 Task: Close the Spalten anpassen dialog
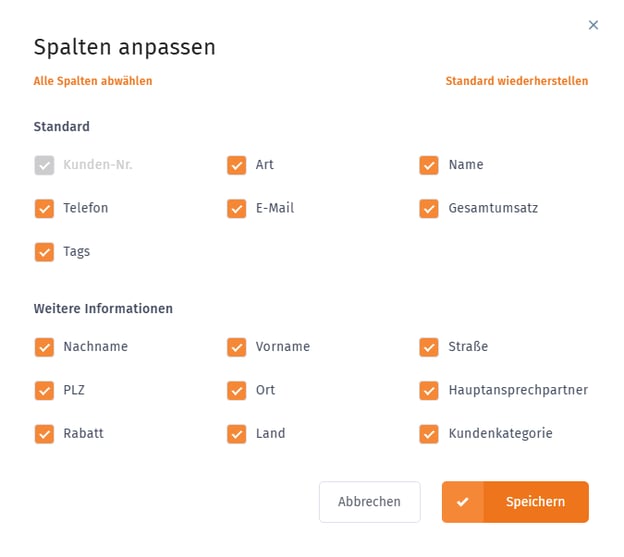tap(593, 25)
